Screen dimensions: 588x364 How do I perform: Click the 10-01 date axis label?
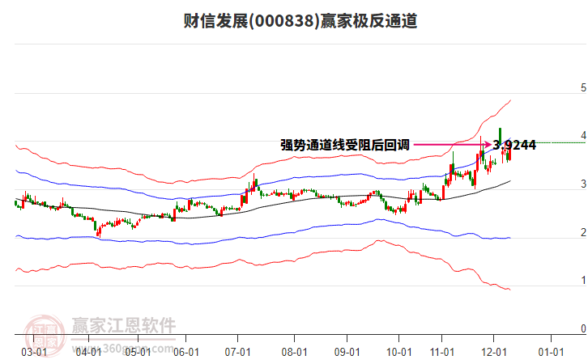point(398,352)
